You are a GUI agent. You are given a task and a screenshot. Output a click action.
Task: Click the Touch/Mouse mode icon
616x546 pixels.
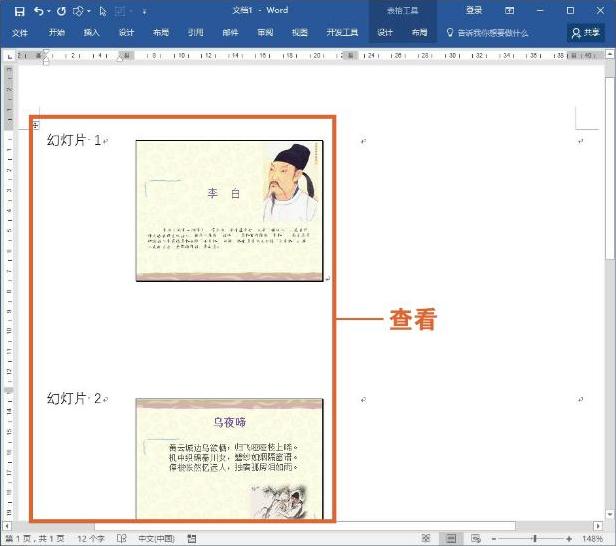tap(78, 11)
